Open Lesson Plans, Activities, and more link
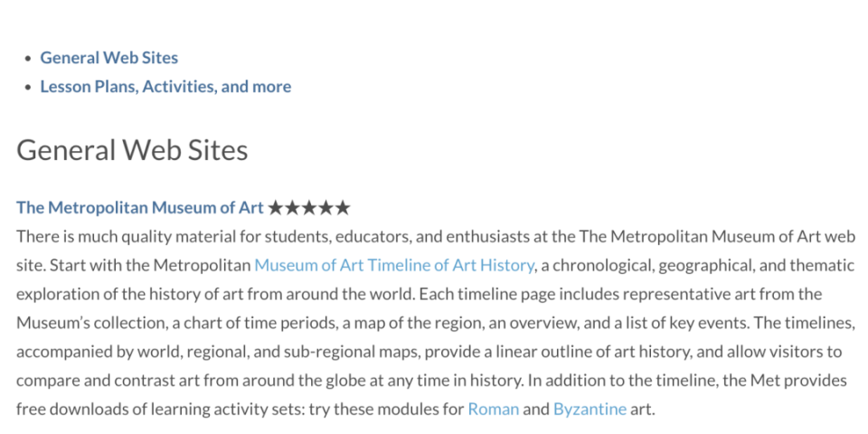 click(x=165, y=87)
